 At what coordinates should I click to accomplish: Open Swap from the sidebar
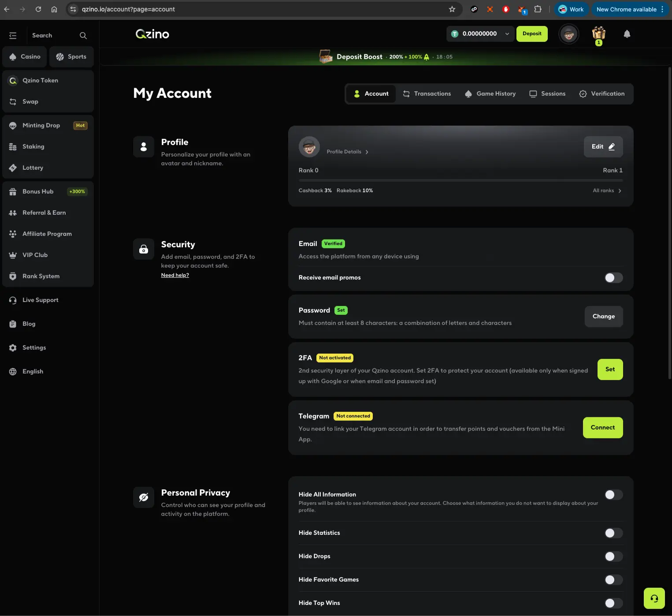tap(48, 101)
